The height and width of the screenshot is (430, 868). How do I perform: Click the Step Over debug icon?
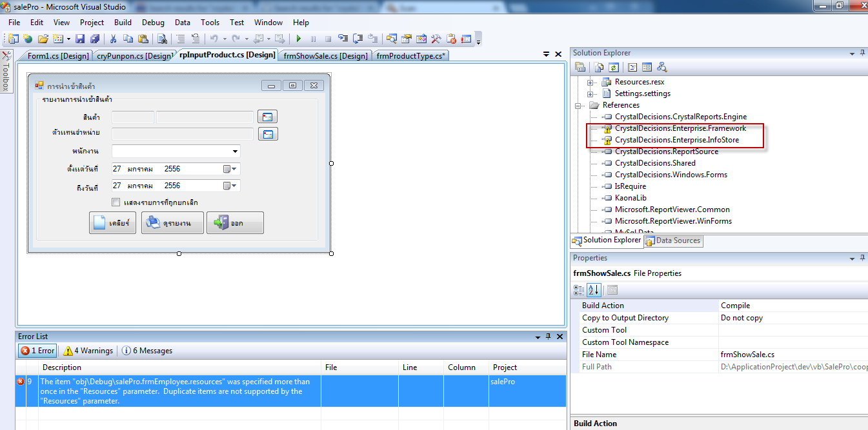(x=358, y=39)
